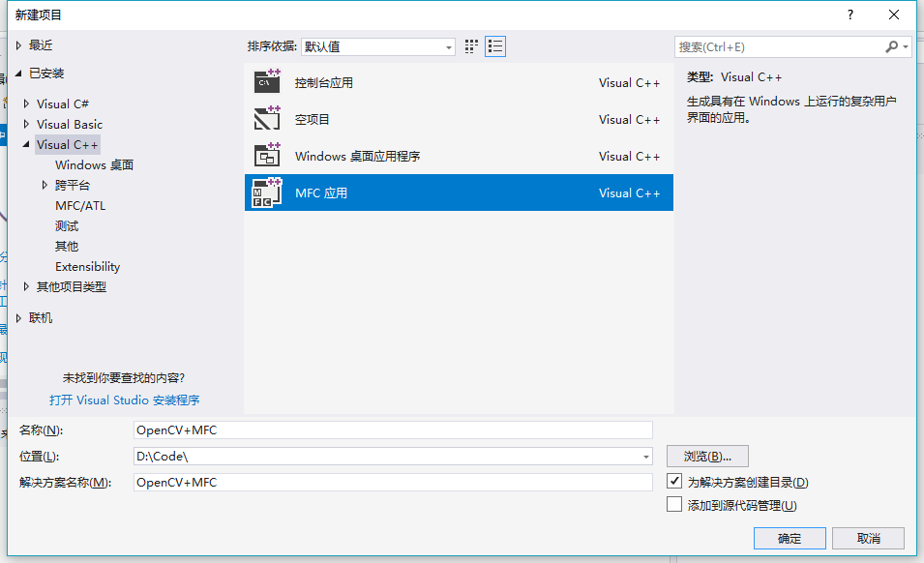Switch to medium icons list view
Screen dimensions: 924x563
495,46
